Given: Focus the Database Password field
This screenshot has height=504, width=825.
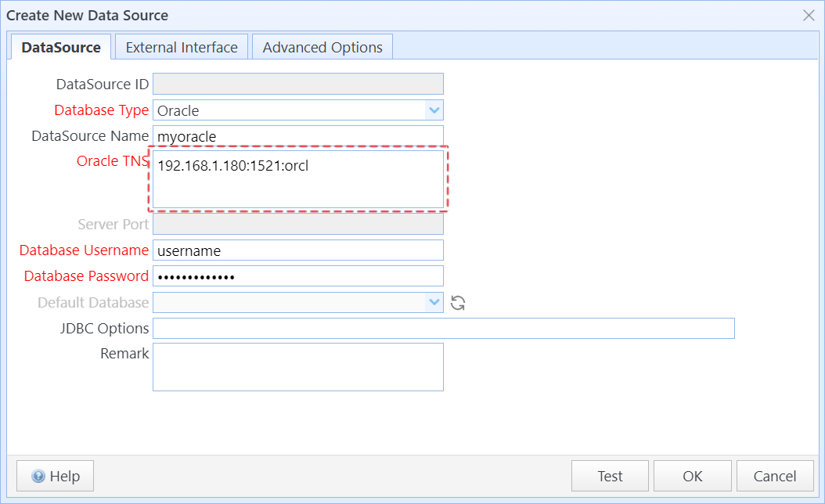Looking at the screenshot, I should pyautogui.click(x=297, y=276).
